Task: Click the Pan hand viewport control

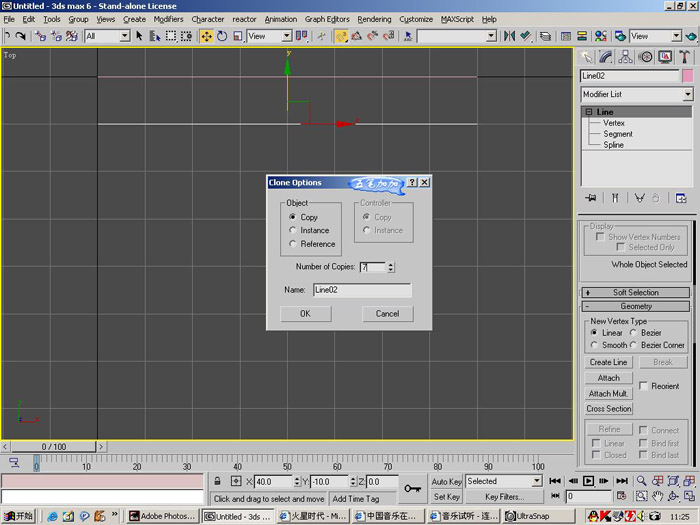Action: point(657,496)
